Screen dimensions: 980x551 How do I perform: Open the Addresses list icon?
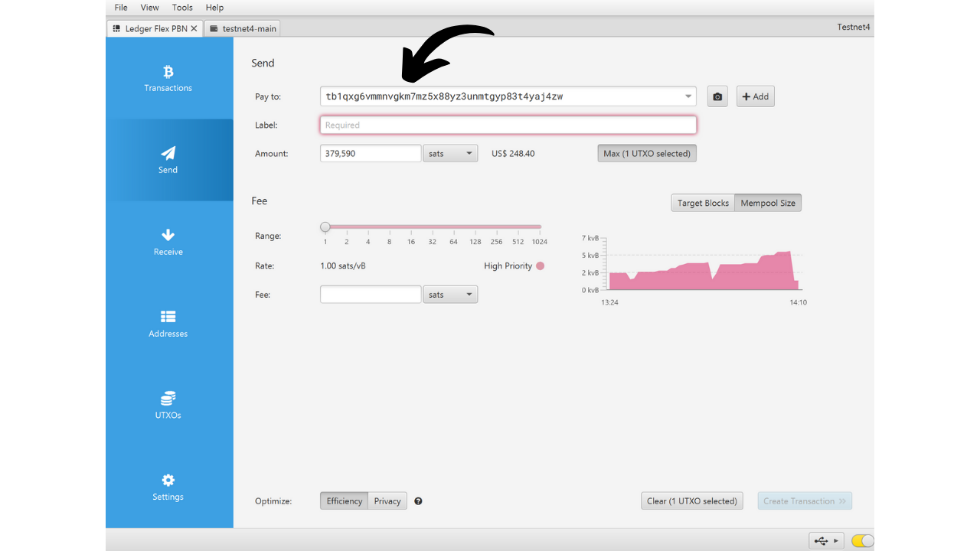(x=168, y=317)
